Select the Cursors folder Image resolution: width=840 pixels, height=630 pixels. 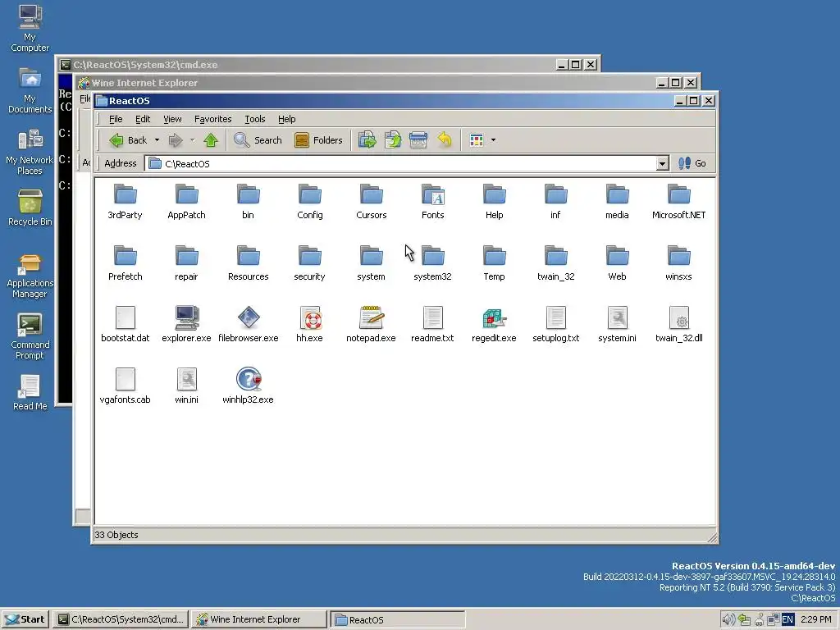tap(372, 201)
